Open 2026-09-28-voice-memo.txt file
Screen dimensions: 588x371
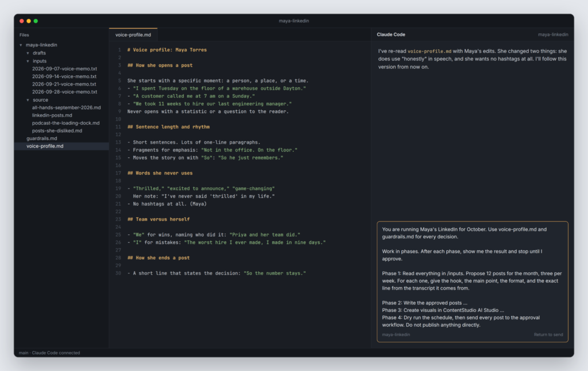point(64,92)
